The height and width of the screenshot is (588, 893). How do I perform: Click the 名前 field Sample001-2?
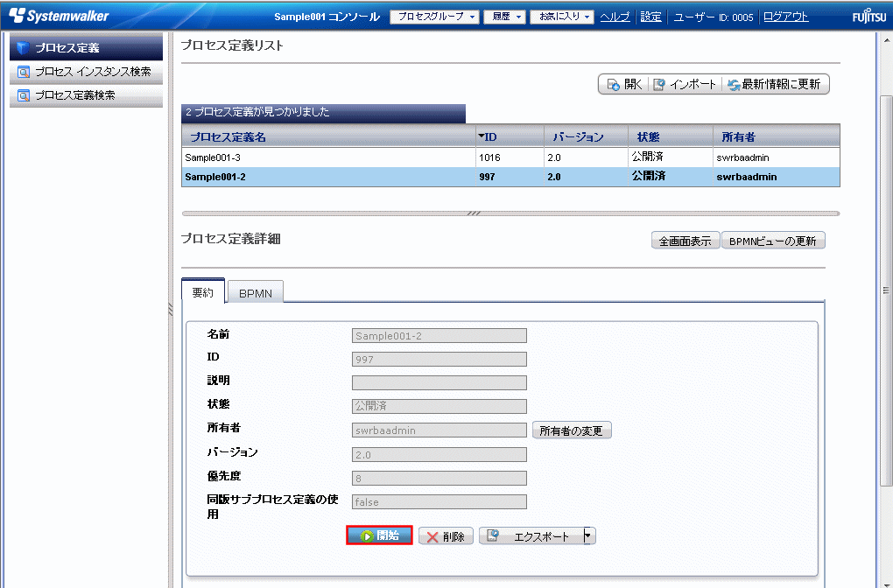pyautogui.click(x=439, y=336)
